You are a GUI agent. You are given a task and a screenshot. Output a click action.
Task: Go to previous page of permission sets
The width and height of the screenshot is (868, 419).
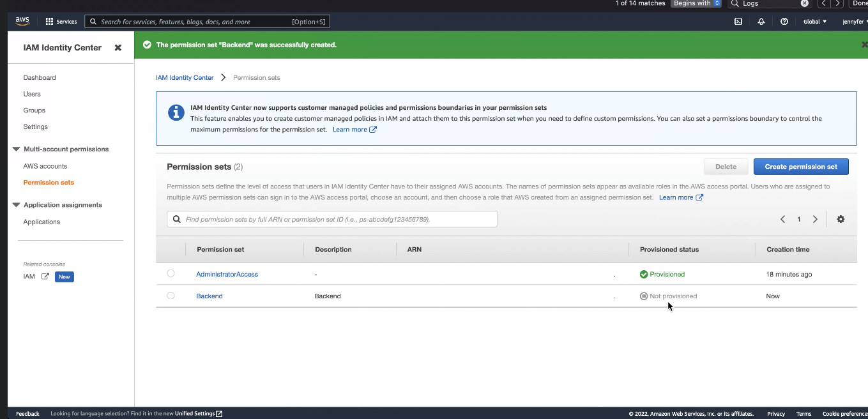782,219
